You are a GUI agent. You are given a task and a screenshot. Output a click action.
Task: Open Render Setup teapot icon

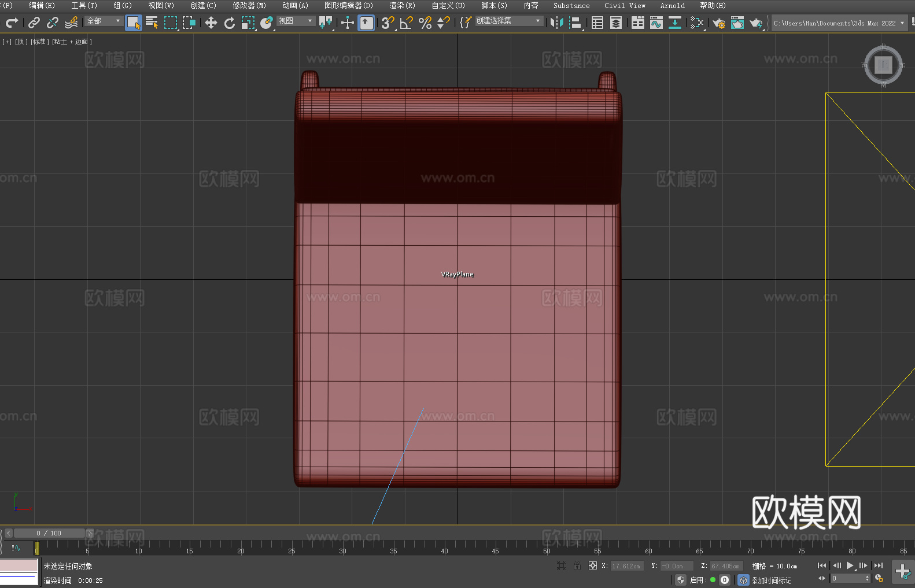(719, 23)
